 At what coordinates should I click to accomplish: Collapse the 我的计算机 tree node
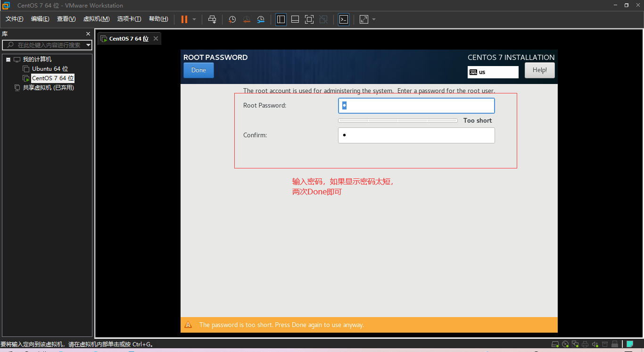[x=8, y=59]
